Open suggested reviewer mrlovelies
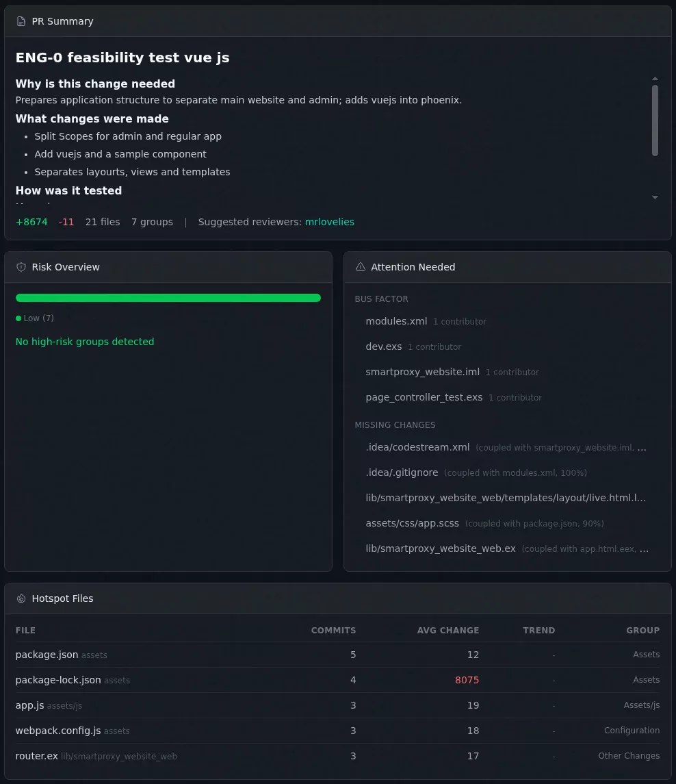This screenshot has width=676, height=784. (329, 222)
